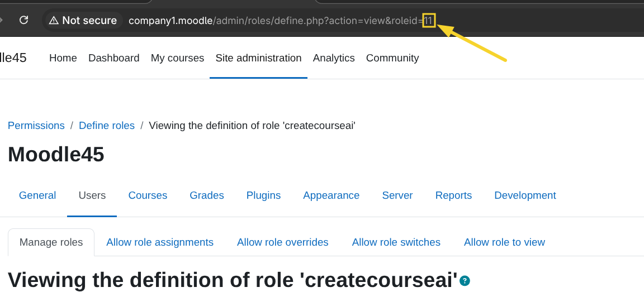
Task: Click the Permissions breadcrumb link
Action: [x=36, y=126]
